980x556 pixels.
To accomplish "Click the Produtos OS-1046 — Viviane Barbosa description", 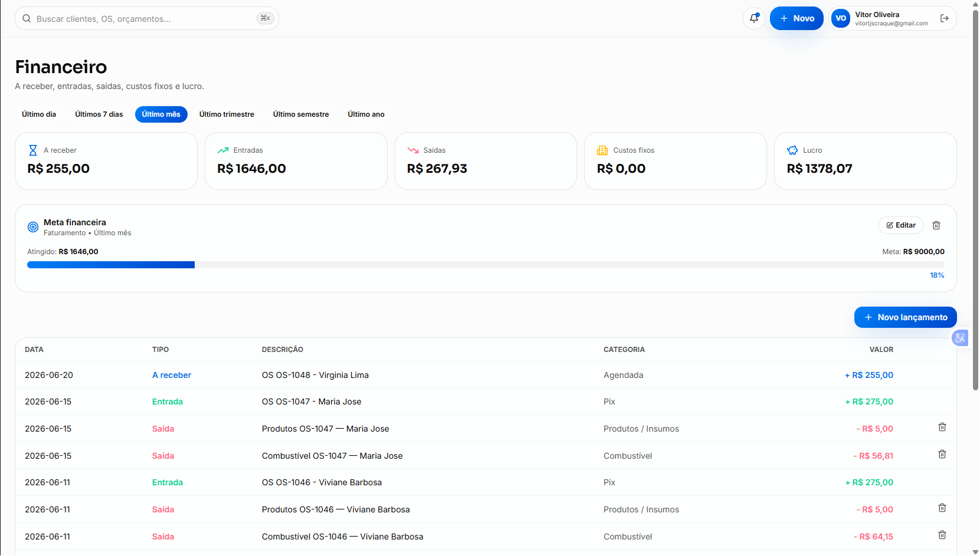I will [336, 509].
